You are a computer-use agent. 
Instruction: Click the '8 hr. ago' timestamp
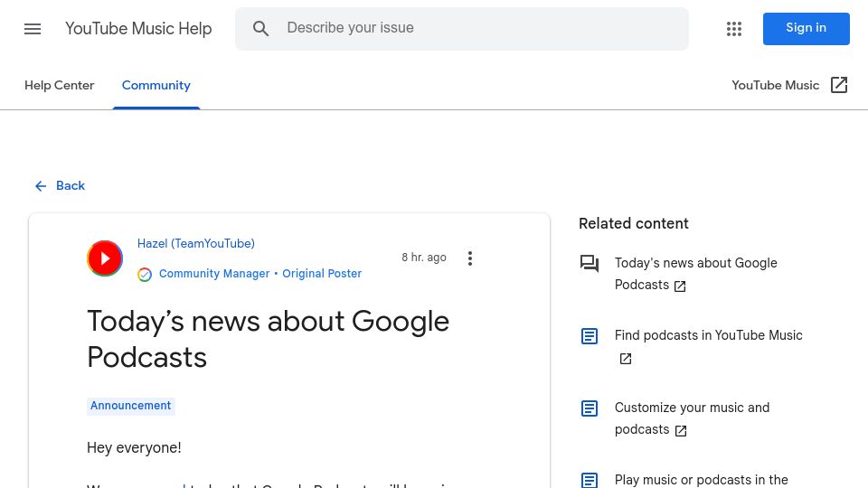424,258
